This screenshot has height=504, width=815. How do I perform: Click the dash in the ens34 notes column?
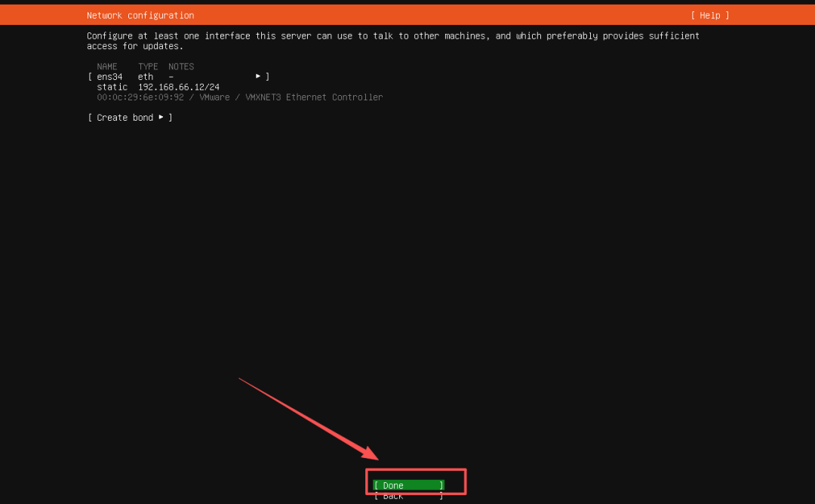click(171, 77)
